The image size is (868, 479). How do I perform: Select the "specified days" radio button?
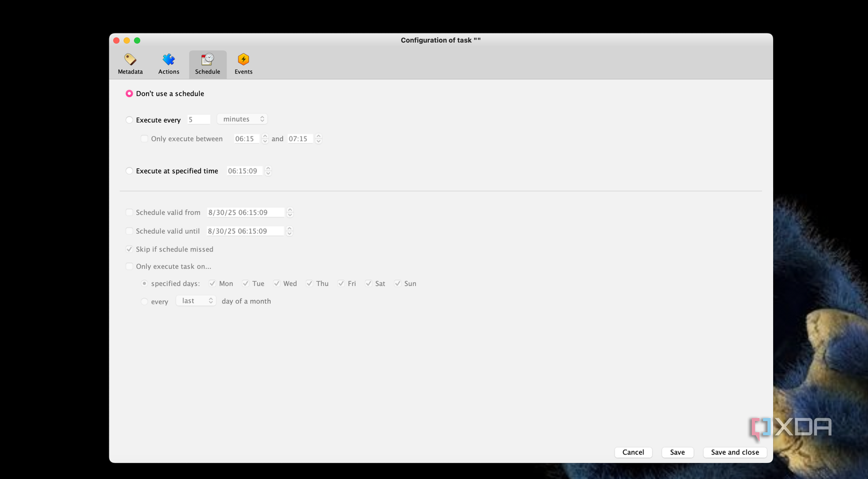coord(145,283)
